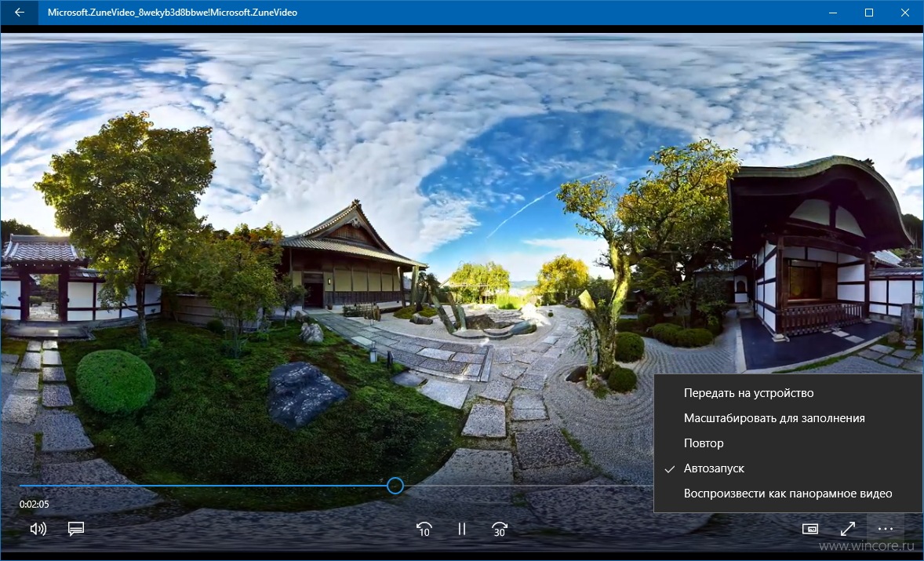924x561 pixels.
Task: Close the video player window
Action: (x=905, y=13)
